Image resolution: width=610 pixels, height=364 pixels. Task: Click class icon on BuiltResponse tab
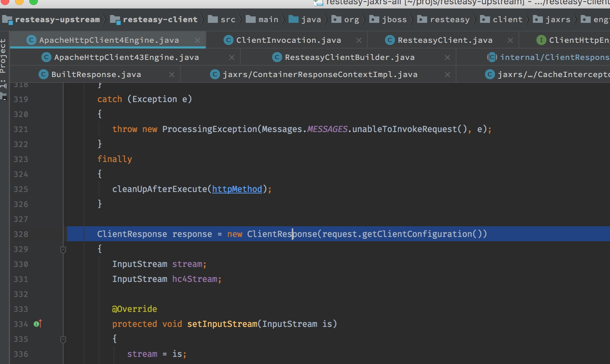click(44, 74)
